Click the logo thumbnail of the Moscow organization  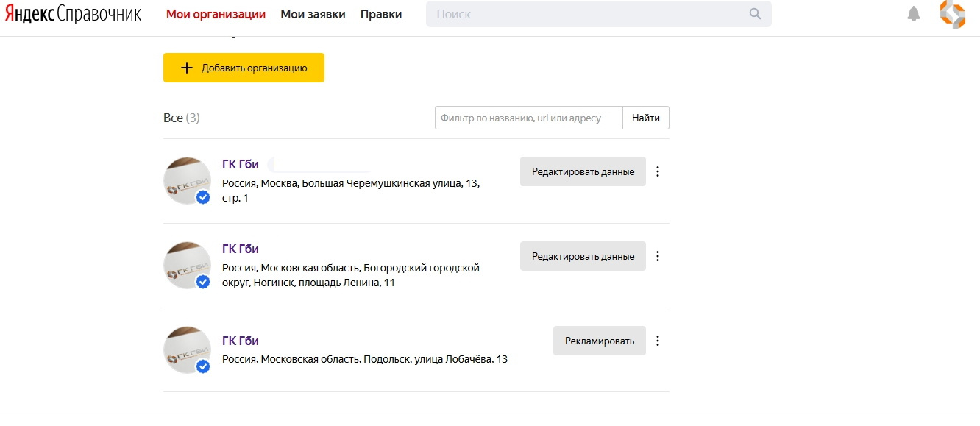(187, 180)
